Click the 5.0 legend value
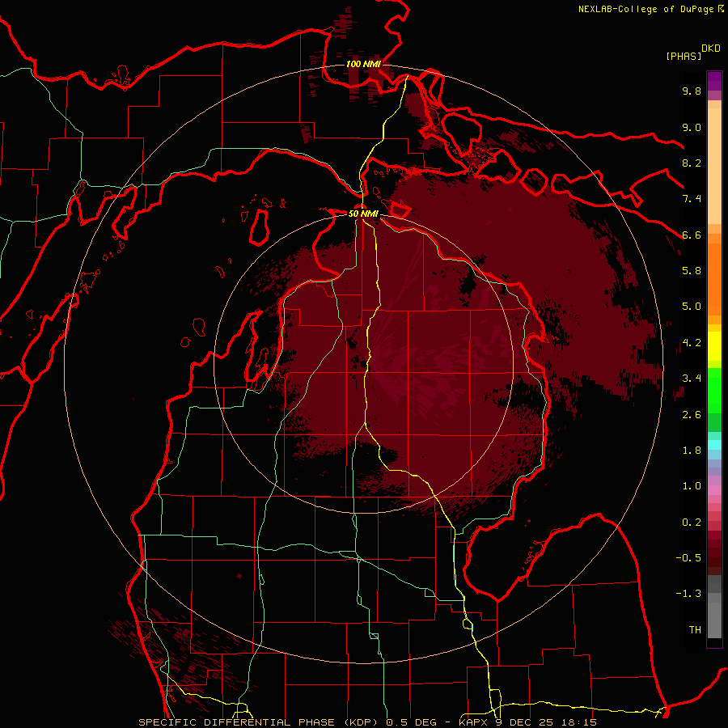Screen dimensions: 728x728 pos(692,307)
